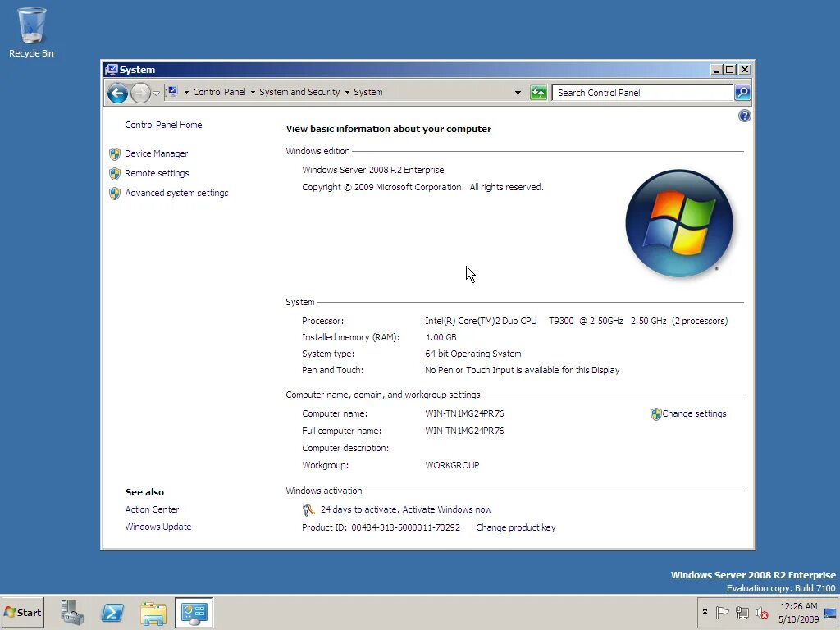Maximize the System window

tap(729, 70)
